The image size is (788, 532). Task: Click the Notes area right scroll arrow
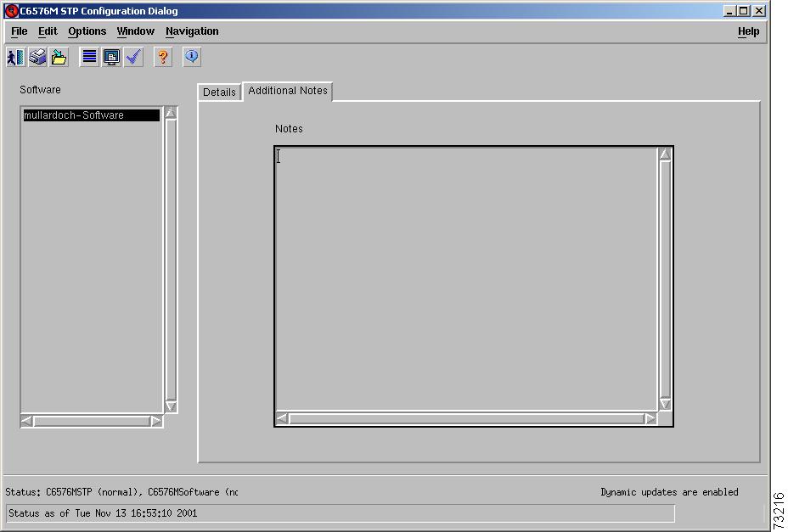pyautogui.click(x=650, y=418)
